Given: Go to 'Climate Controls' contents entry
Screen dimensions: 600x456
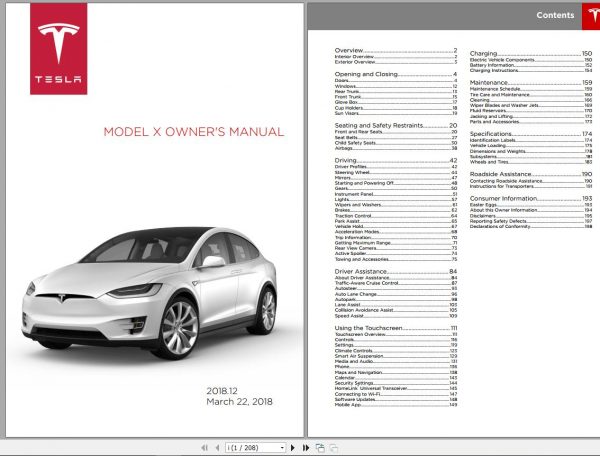Looking at the screenshot, I should coord(396,351).
